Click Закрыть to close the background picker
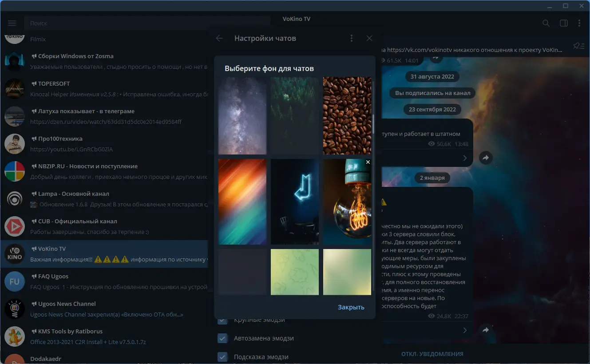 (351, 307)
